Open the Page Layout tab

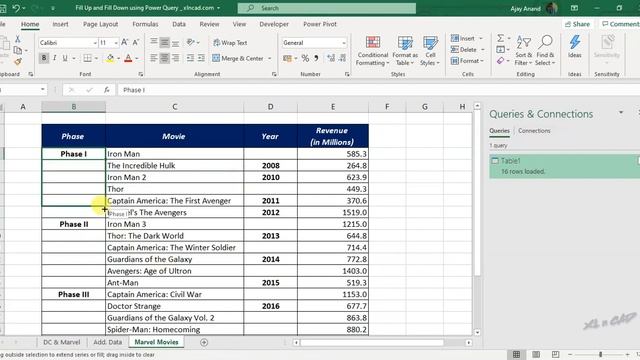[100, 24]
